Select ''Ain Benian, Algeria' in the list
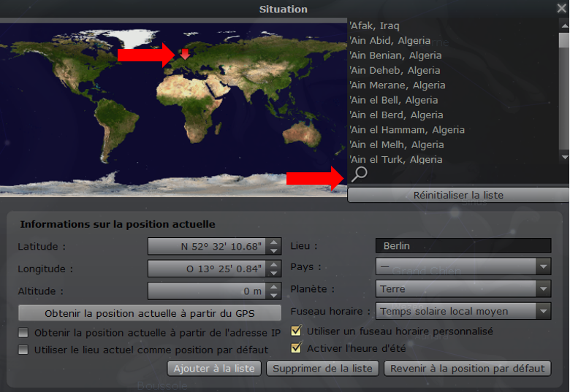Viewport: 570px width, 392px height. pyautogui.click(x=395, y=55)
